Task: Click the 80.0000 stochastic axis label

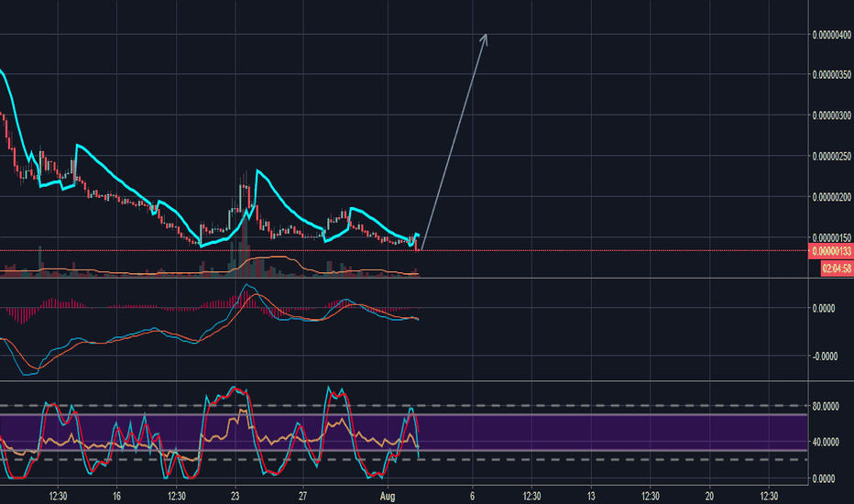Action: 825,406
